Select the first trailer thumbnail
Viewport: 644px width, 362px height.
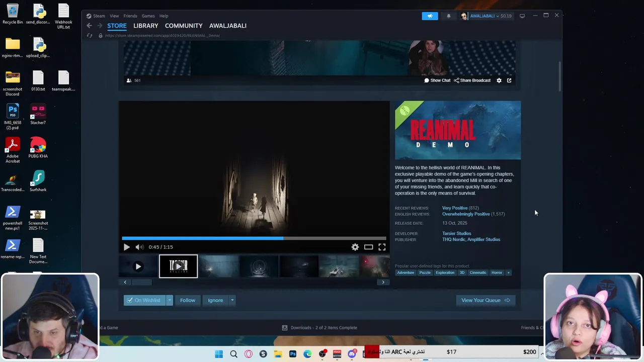(138, 266)
